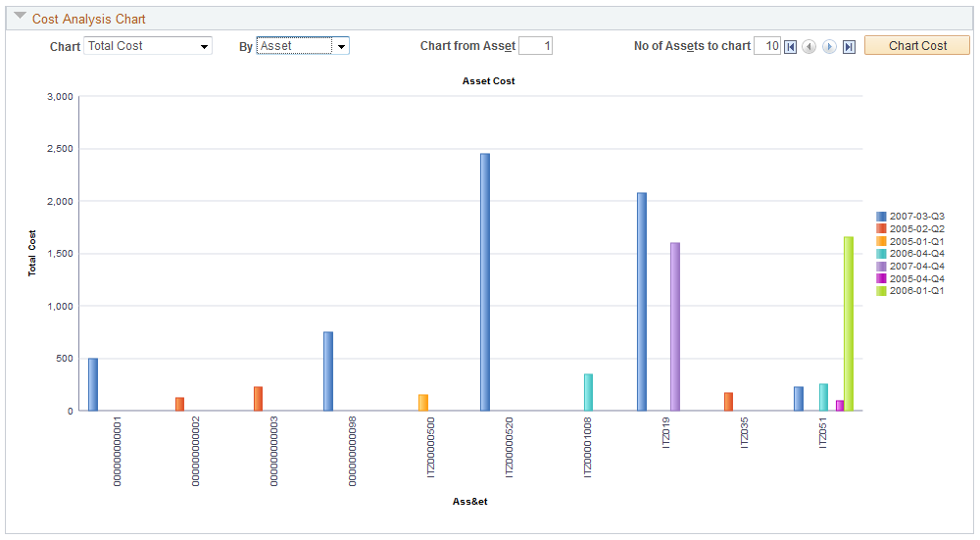Screen dimensions: 980x540
Task: Click the 2005-04-Q4 legend label
Action: pyautogui.click(x=917, y=278)
